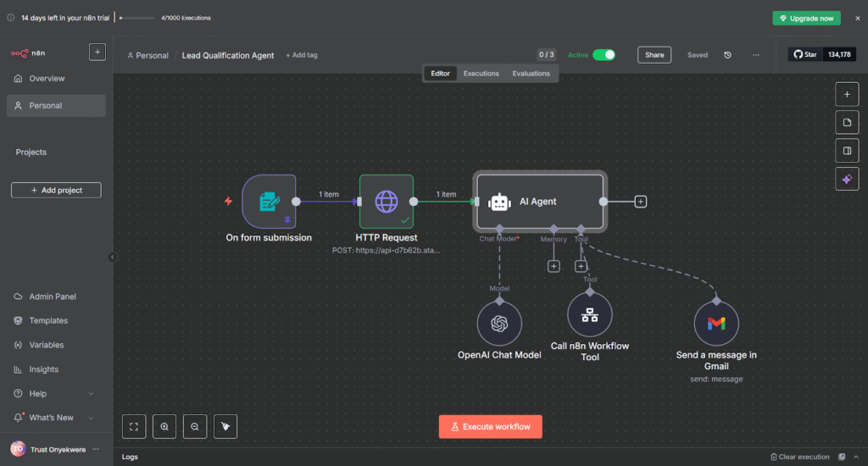
Task: Open the Call n8n Workflow Tool node
Action: coord(589,315)
